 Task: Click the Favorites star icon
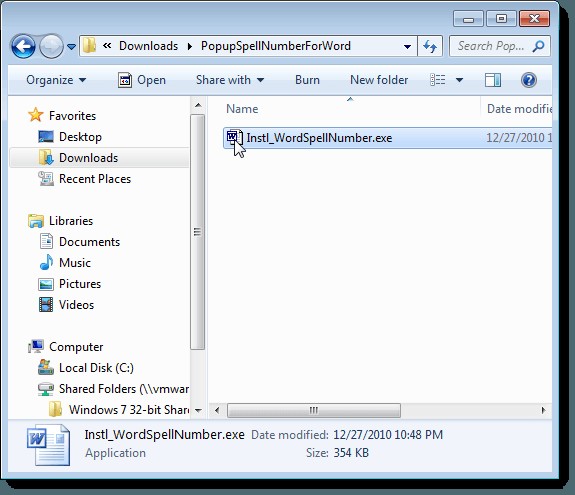pyautogui.click(x=36, y=115)
